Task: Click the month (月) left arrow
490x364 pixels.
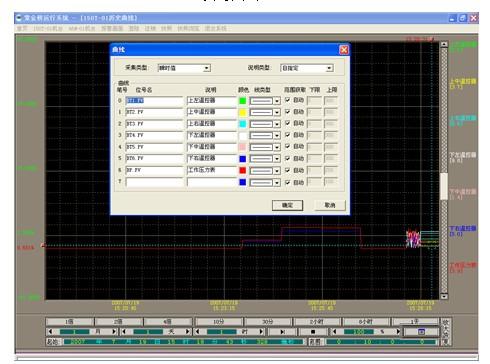Action: [51, 332]
